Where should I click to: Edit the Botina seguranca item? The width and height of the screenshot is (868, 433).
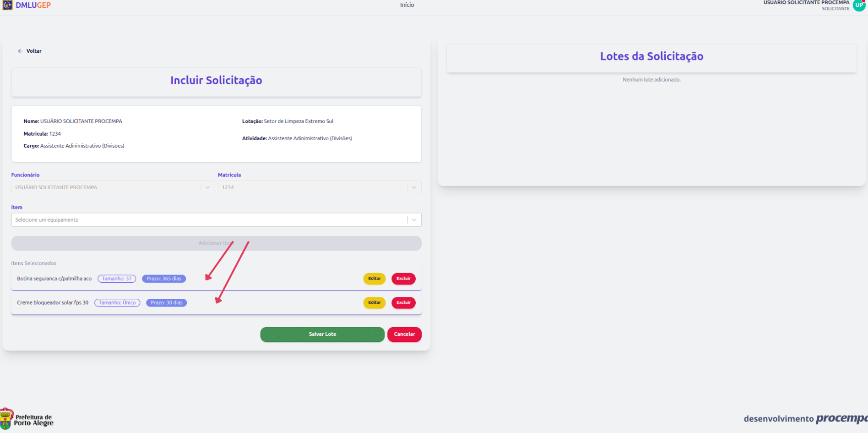(374, 279)
